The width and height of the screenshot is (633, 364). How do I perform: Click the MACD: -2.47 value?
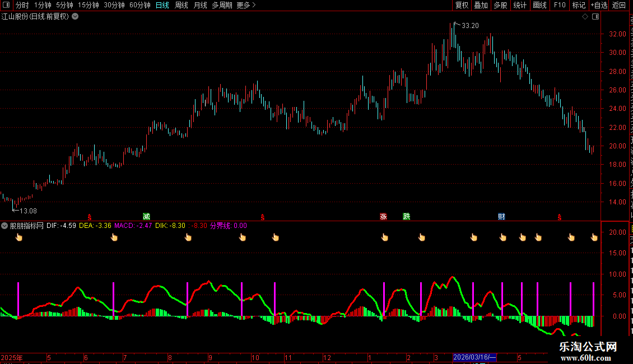point(133,226)
